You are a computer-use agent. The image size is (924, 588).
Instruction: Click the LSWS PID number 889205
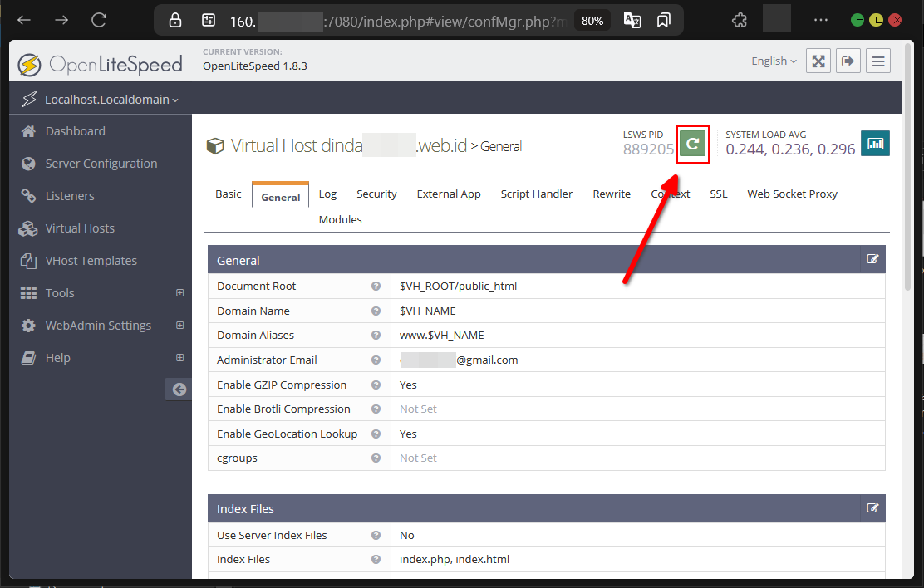click(x=648, y=149)
